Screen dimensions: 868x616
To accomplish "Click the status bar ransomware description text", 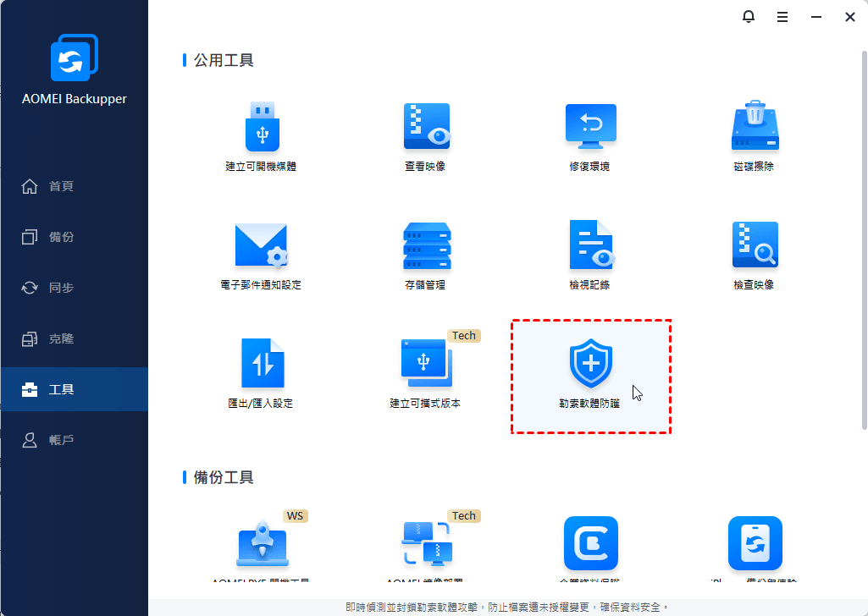I will (507, 608).
